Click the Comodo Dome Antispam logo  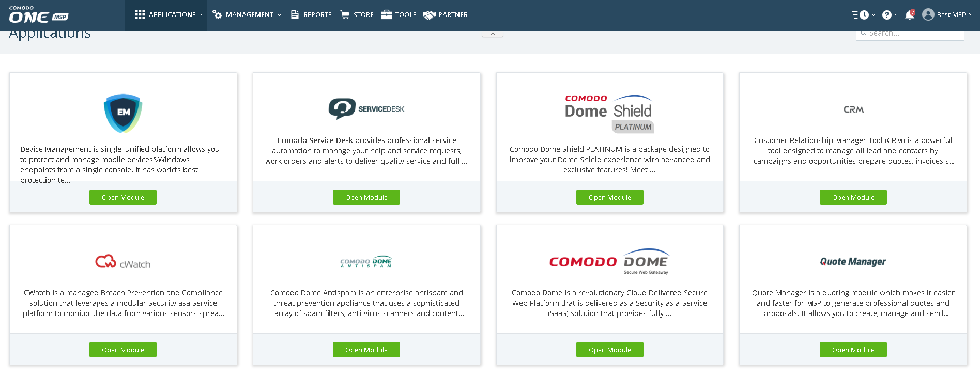[x=366, y=262]
